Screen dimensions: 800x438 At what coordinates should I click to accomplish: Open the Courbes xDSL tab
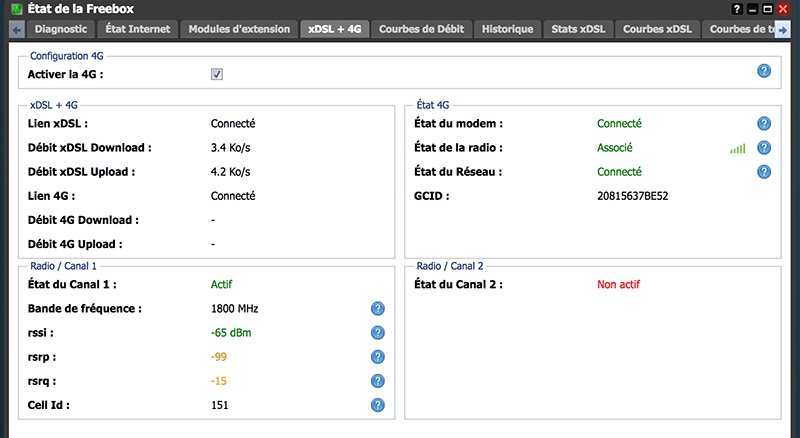(657, 29)
